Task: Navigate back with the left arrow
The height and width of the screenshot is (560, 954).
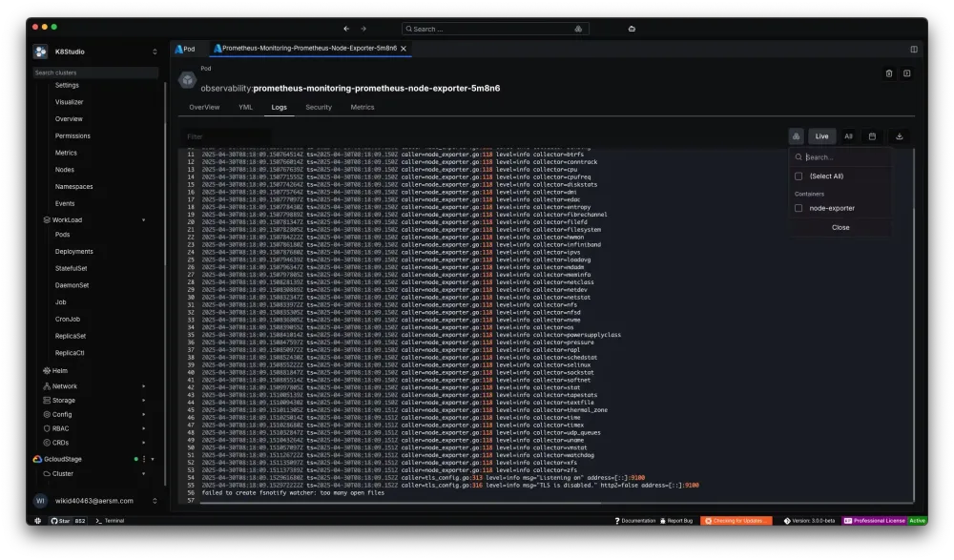Action: point(346,29)
